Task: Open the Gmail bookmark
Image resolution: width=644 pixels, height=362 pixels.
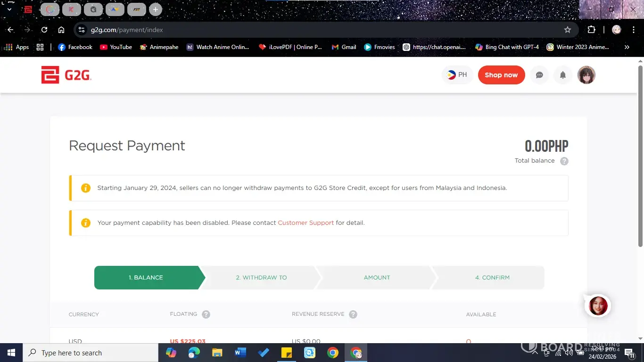Action: coord(344,47)
